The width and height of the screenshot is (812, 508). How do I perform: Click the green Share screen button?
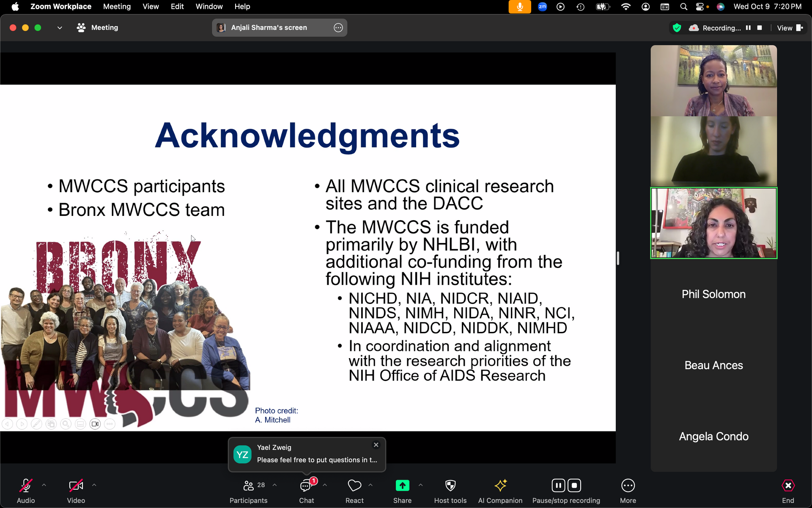[x=402, y=486]
